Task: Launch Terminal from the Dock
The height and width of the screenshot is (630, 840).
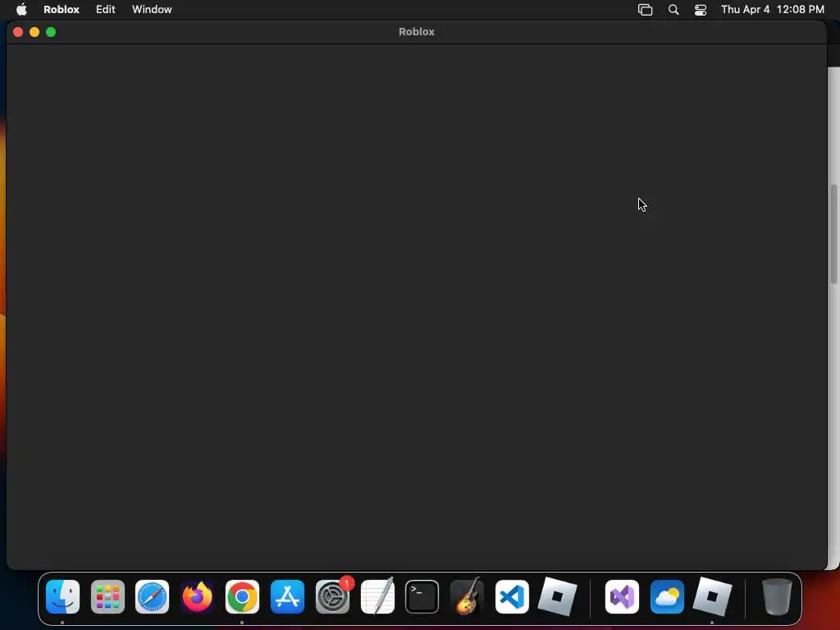Action: (422, 596)
